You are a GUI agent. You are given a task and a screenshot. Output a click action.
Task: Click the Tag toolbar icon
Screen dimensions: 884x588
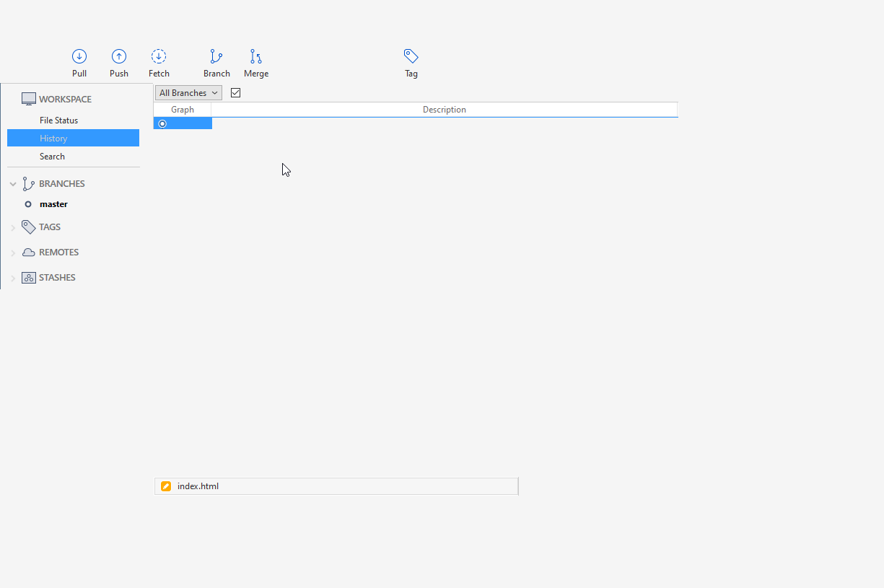[411, 56]
